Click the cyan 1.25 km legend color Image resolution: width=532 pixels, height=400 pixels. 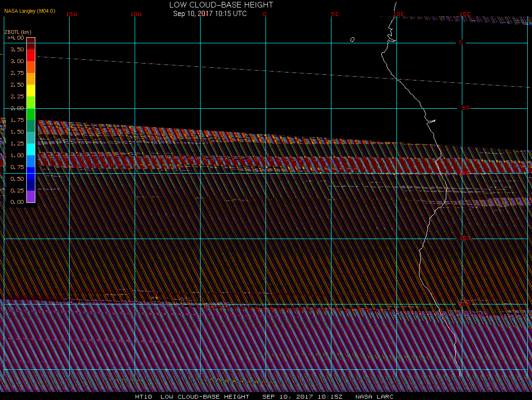(x=31, y=149)
